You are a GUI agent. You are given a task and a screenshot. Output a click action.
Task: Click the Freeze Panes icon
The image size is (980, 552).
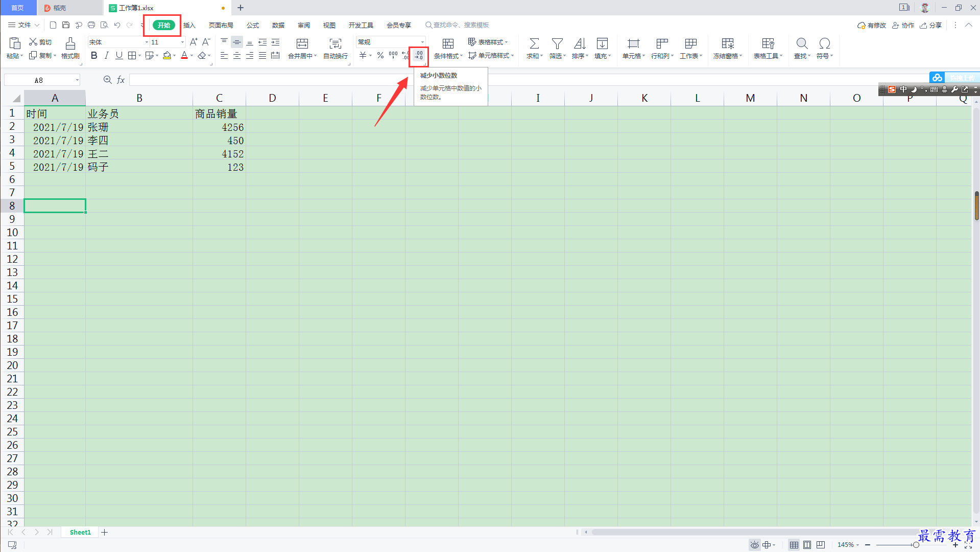728,43
